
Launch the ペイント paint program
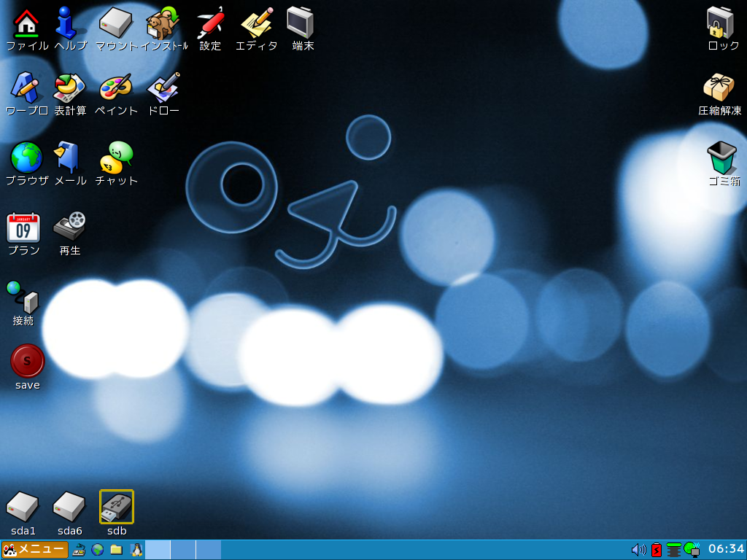point(115,87)
